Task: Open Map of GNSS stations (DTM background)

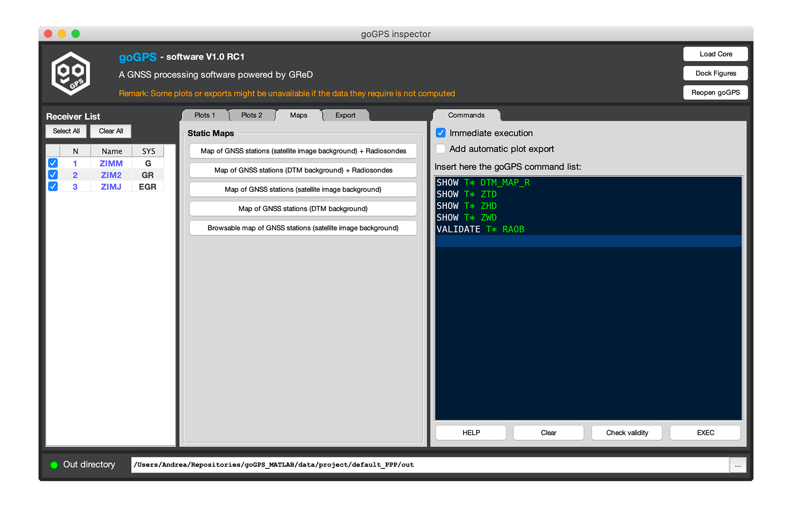Action: coord(303,208)
